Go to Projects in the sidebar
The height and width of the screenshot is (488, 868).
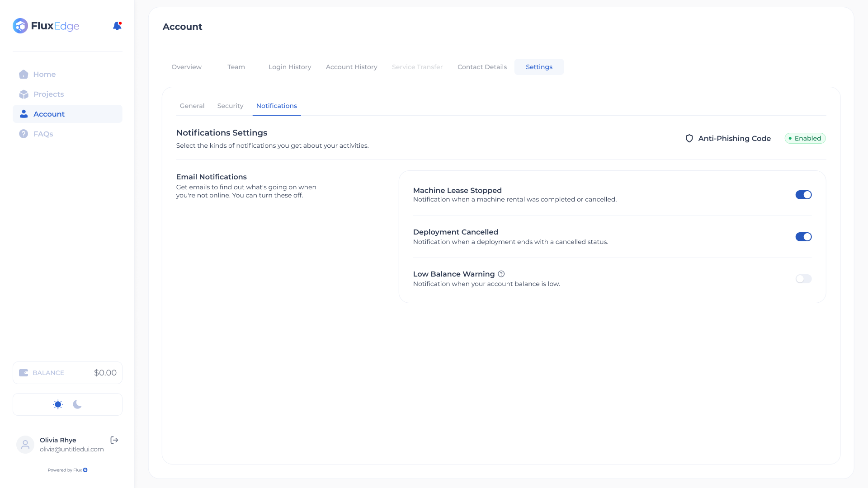tap(67, 94)
